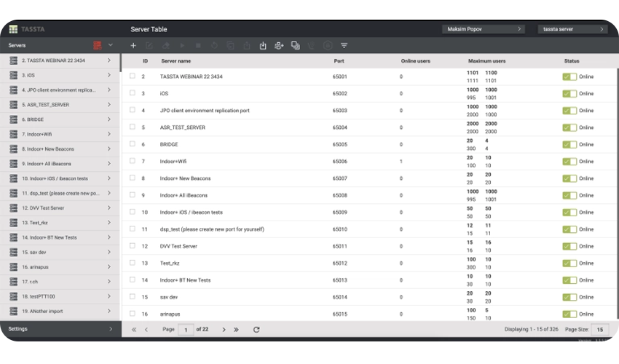Click the Export upload icon in toolbar
This screenshot has height=364, width=619.
(x=247, y=45)
